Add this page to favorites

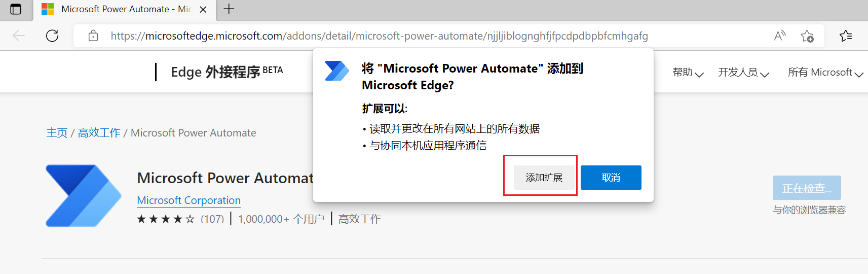807,36
